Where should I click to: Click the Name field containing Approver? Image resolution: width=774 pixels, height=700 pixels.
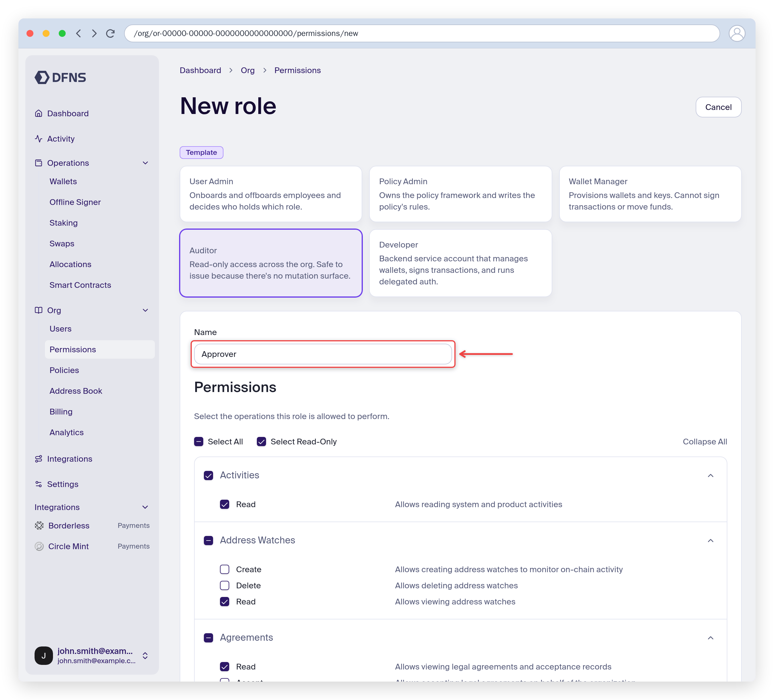(323, 354)
